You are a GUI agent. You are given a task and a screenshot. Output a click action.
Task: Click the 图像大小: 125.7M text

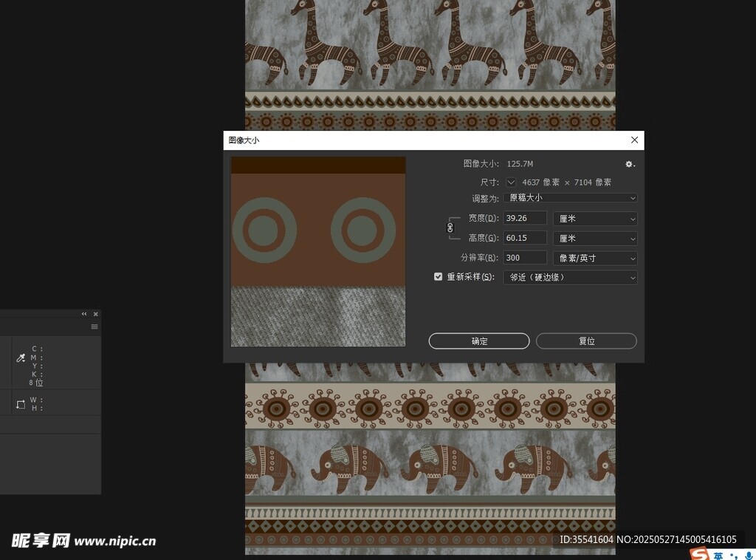pos(498,164)
